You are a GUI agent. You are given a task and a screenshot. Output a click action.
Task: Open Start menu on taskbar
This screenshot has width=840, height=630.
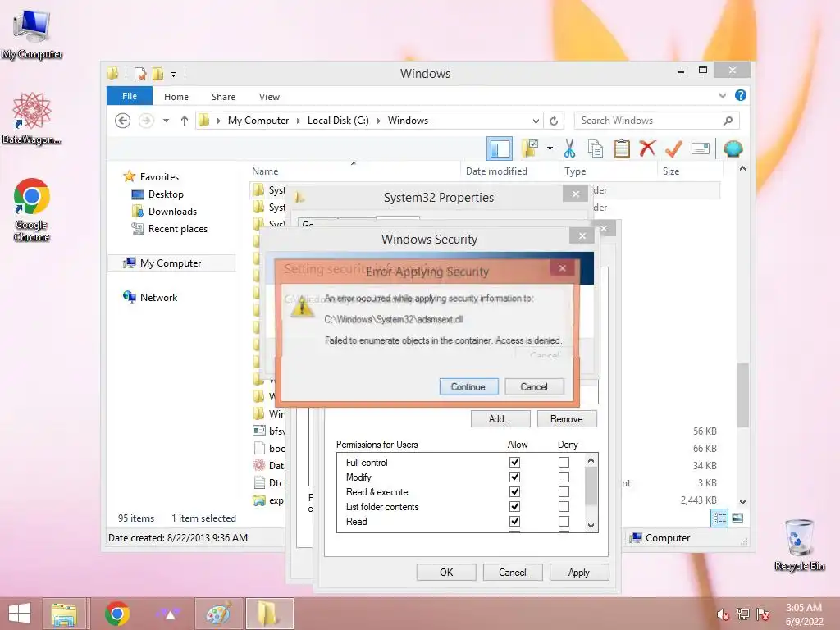pos(20,614)
